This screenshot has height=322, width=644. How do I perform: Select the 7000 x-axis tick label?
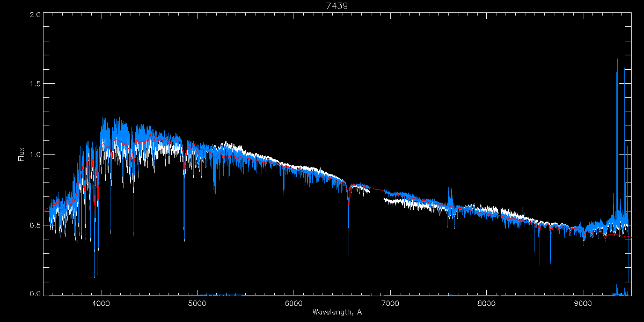tap(390, 303)
